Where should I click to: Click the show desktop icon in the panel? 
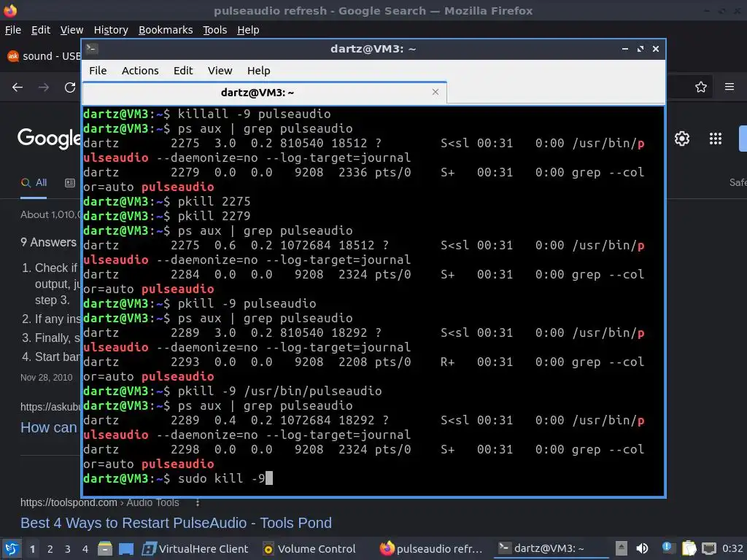pos(126,549)
